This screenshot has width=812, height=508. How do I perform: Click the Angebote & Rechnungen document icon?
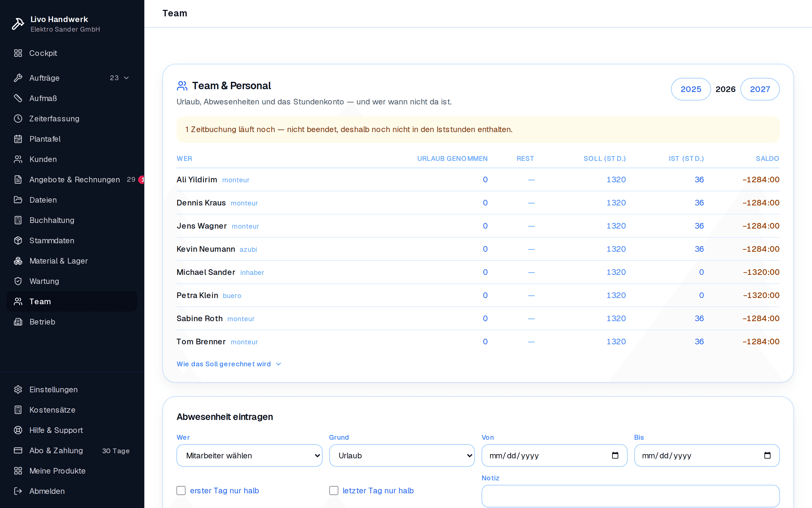click(18, 179)
